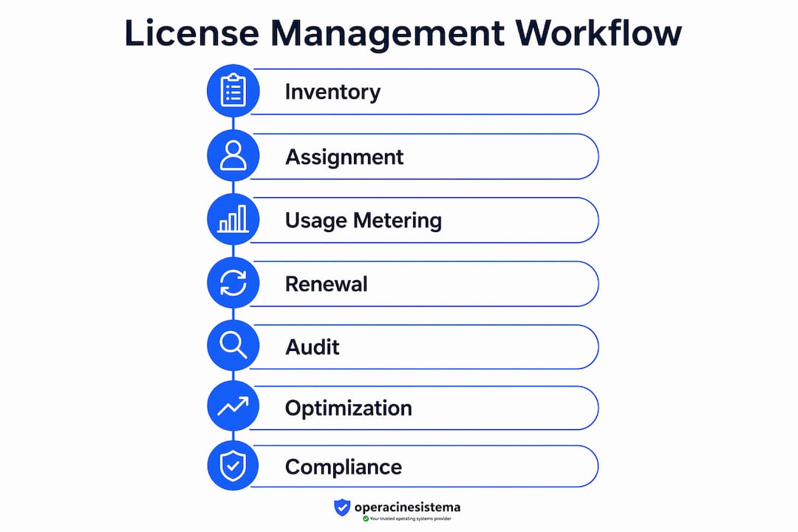The width and height of the screenshot is (798, 532).
Task: Select the Compliance label
Action: point(344,467)
